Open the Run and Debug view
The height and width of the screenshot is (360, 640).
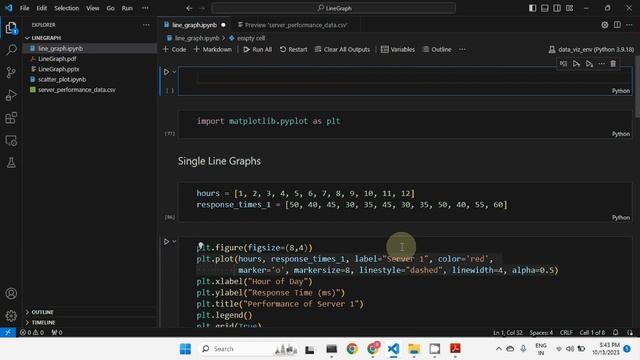[11, 95]
